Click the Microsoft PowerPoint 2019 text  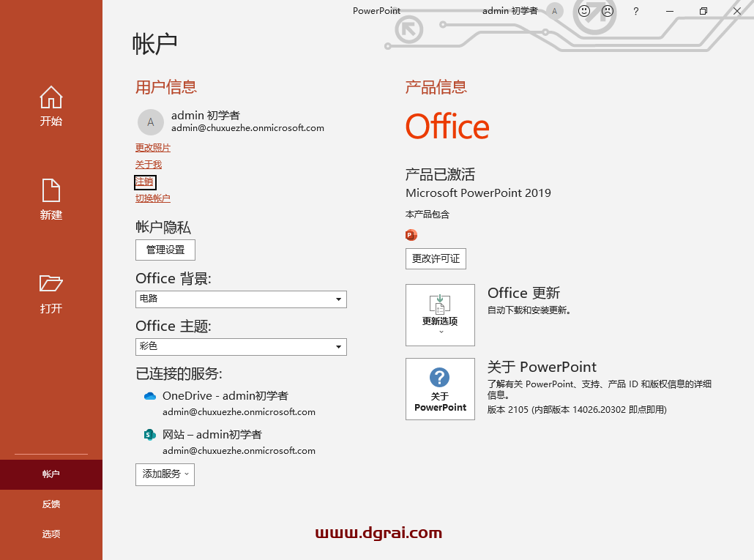click(478, 193)
